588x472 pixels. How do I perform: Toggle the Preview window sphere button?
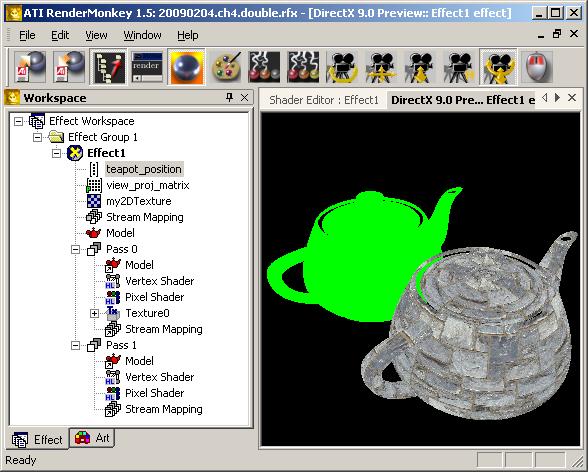coord(186,67)
